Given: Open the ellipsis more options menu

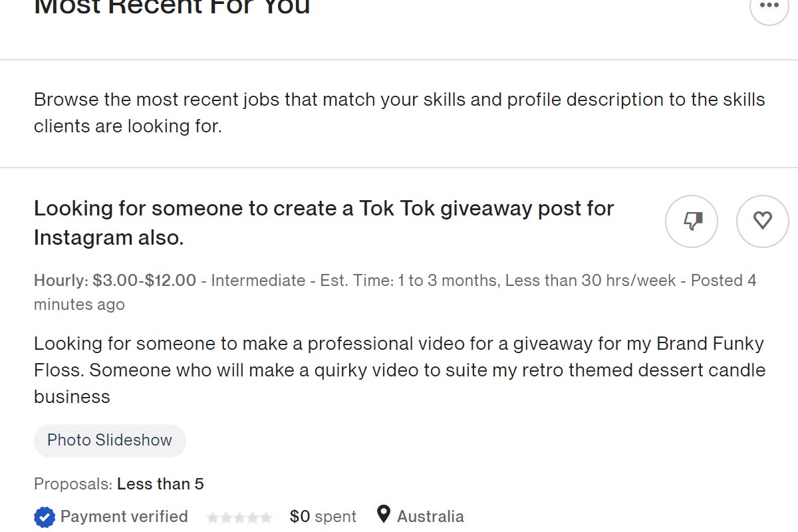Looking at the screenshot, I should 769,7.
